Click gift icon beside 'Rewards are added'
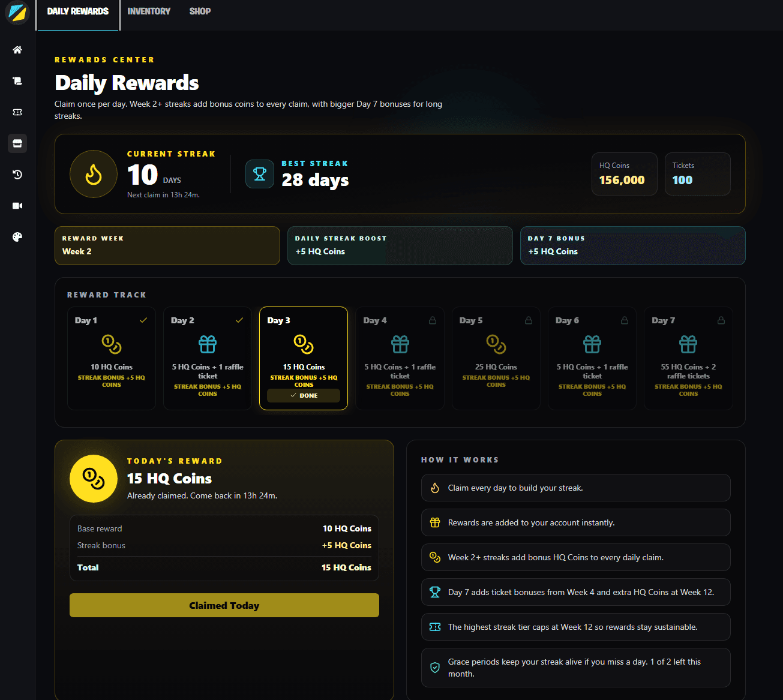The width and height of the screenshot is (783, 700). (x=435, y=523)
